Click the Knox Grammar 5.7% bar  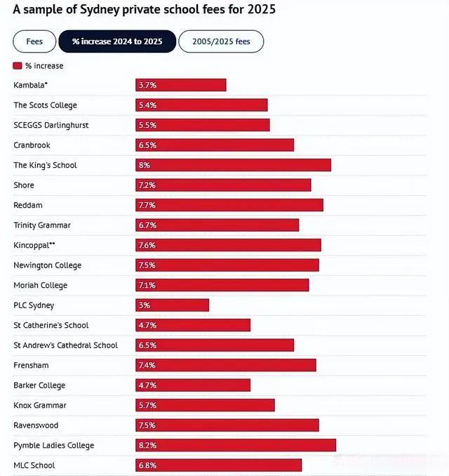205,405
